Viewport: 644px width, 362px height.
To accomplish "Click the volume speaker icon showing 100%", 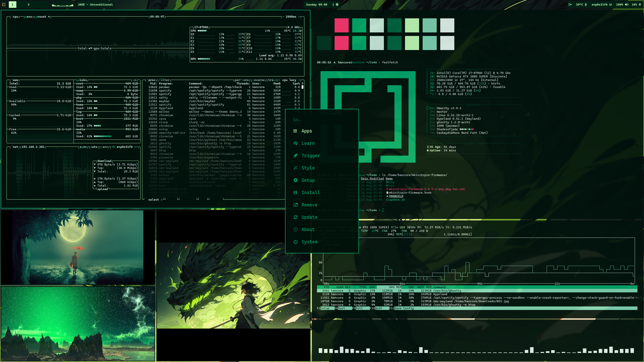I will pos(626,5).
